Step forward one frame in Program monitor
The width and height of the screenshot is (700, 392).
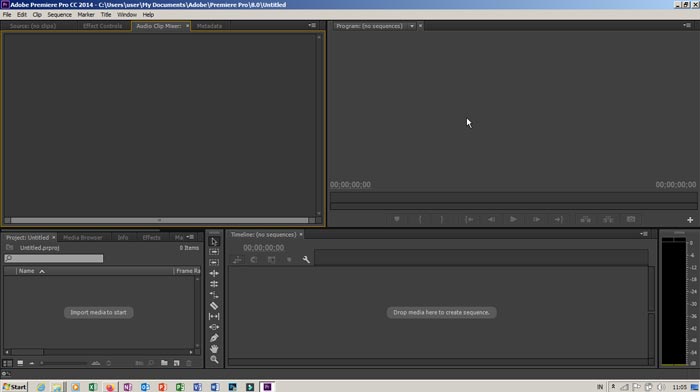click(x=536, y=220)
